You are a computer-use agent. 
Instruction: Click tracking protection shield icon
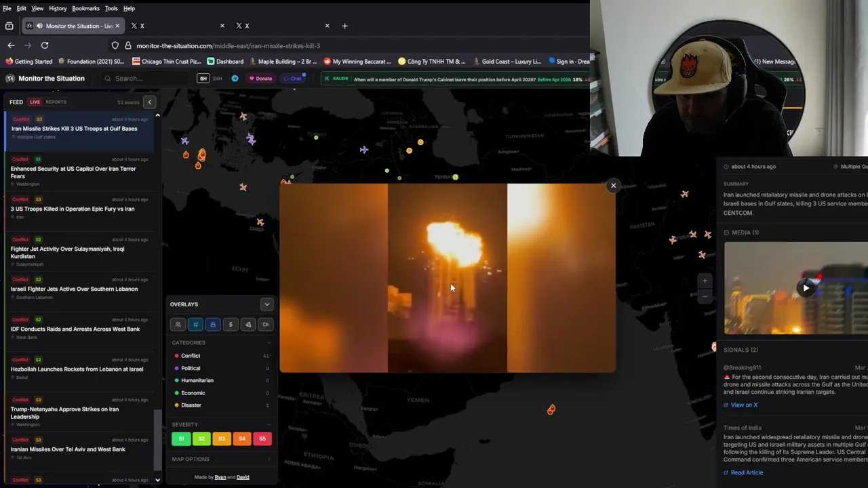115,45
